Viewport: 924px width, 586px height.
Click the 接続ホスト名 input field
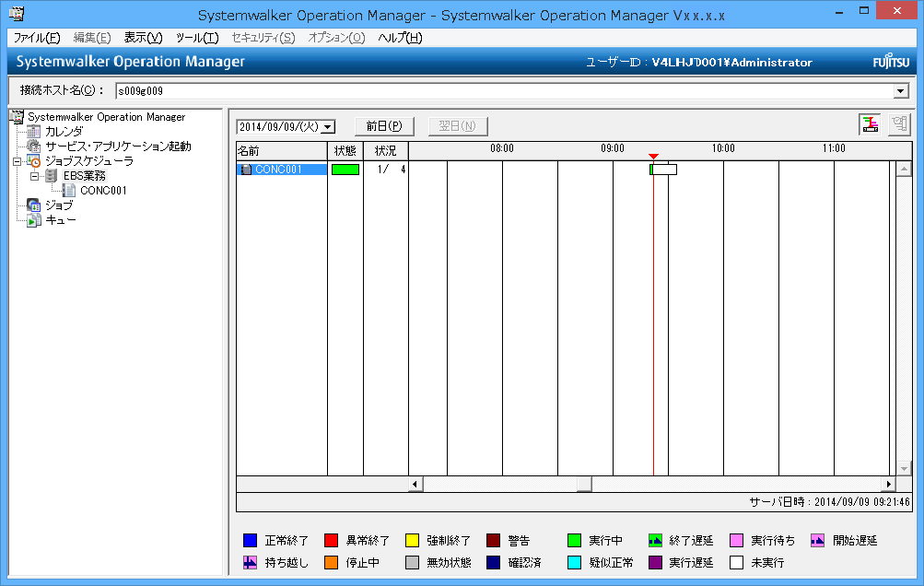(505, 91)
